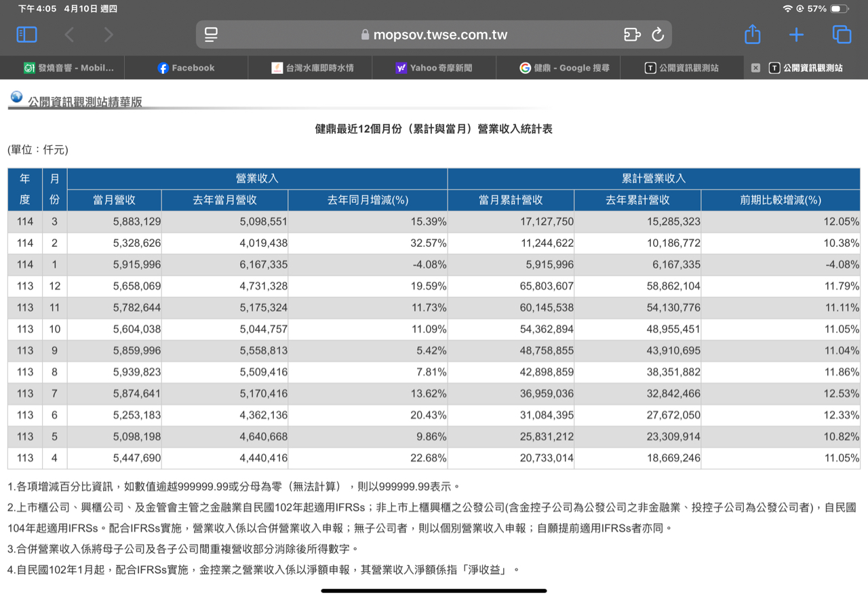Select the 發燒音響 Mobile tab
Viewport: 868px width, 599px height.
point(68,68)
